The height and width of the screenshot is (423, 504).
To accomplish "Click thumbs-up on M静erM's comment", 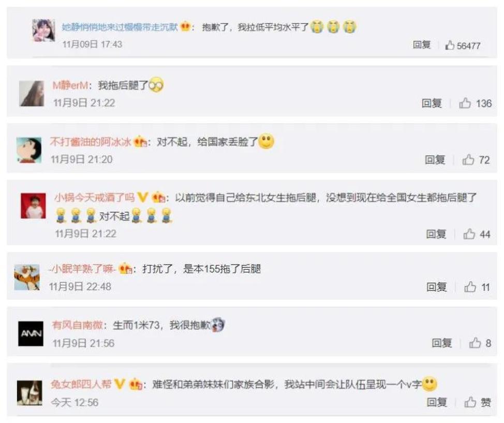I will point(465,103).
